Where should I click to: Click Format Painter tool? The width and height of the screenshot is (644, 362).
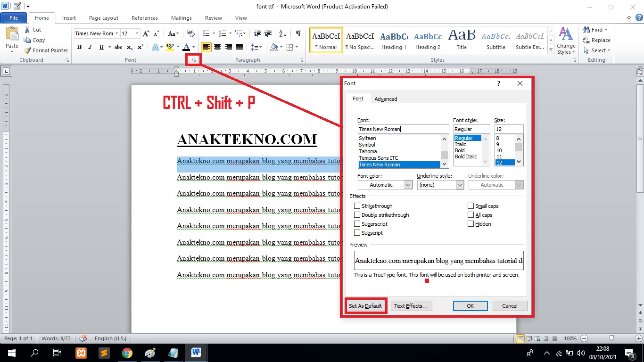pos(46,50)
